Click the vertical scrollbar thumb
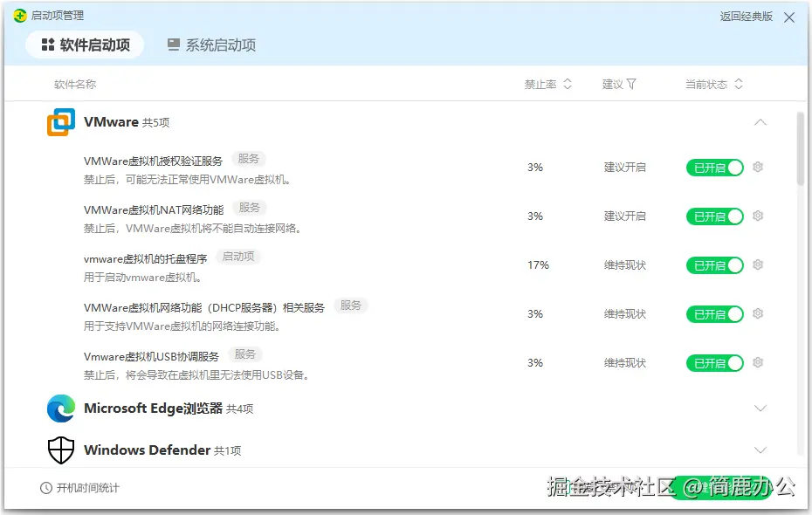This screenshot has width=812, height=515. [x=800, y=149]
